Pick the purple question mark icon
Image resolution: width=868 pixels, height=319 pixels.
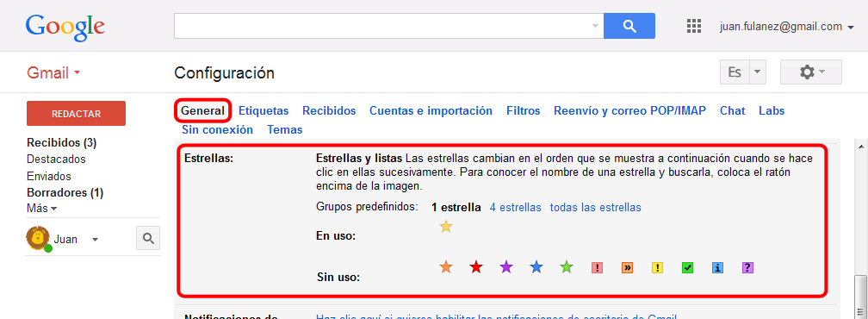(x=747, y=268)
